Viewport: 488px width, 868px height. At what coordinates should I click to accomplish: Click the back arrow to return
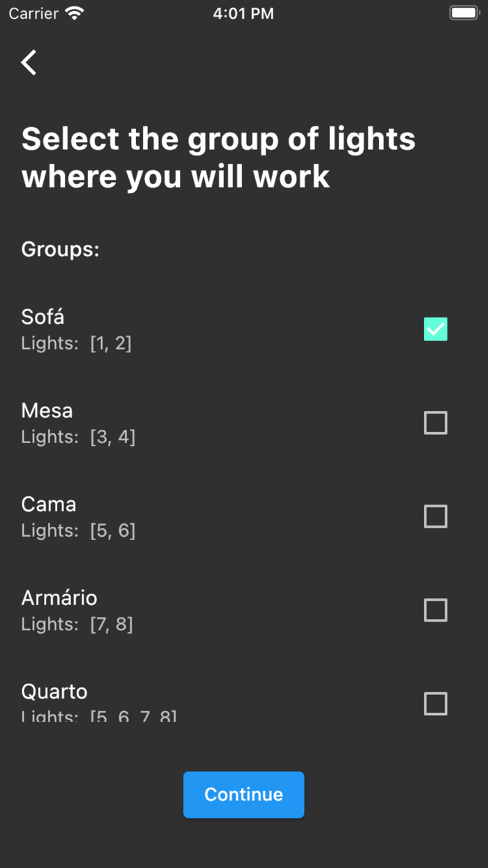(x=29, y=62)
